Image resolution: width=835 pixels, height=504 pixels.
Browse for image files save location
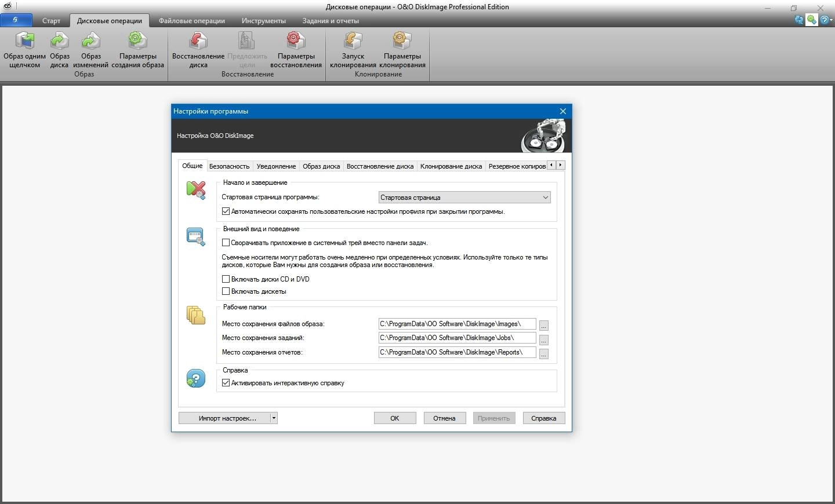(x=544, y=326)
